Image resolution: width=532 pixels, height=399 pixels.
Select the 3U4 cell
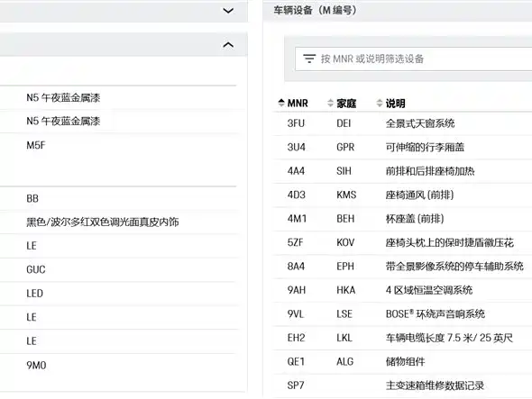click(x=296, y=147)
